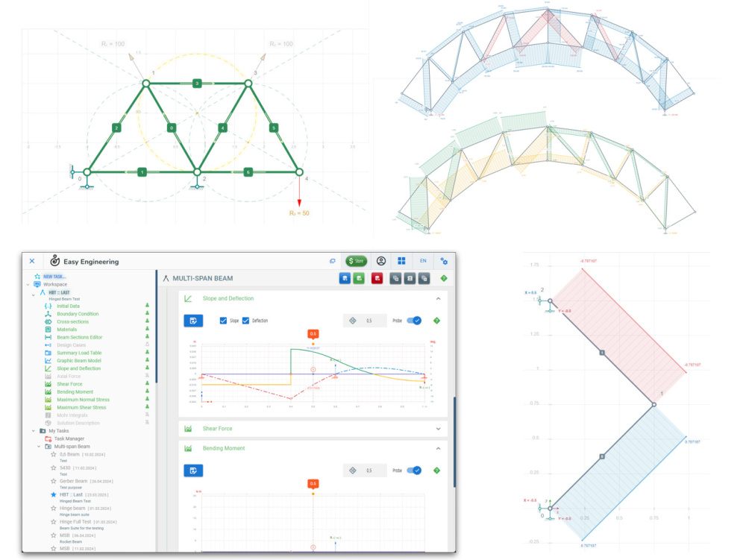Click the Boundary Condition axes icon
The width and height of the screenshot is (746, 560).
pos(48,314)
